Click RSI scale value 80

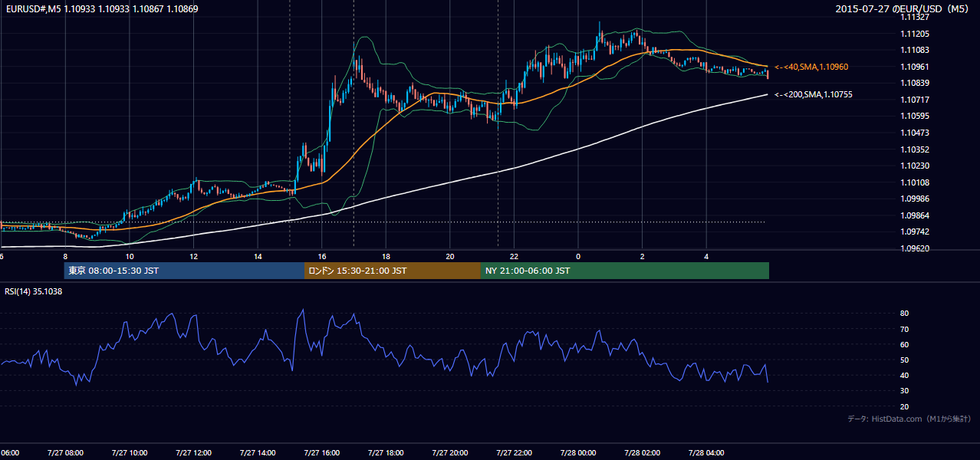(904, 314)
